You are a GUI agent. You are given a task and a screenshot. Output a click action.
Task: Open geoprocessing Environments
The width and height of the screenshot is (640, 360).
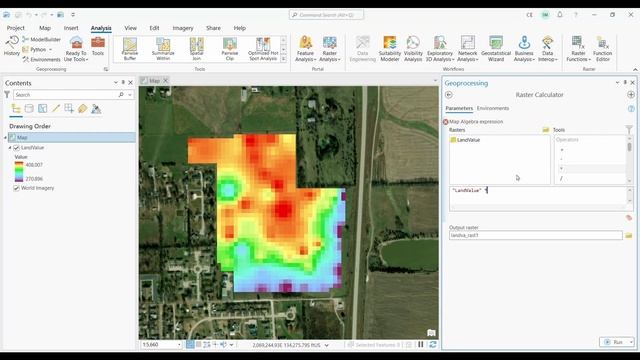(x=41, y=60)
